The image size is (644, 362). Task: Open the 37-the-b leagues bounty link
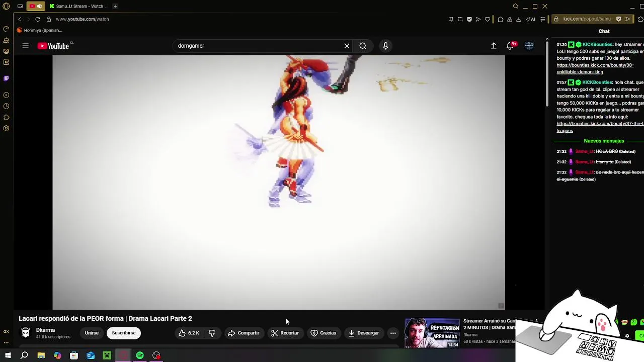[x=600, y=127]
